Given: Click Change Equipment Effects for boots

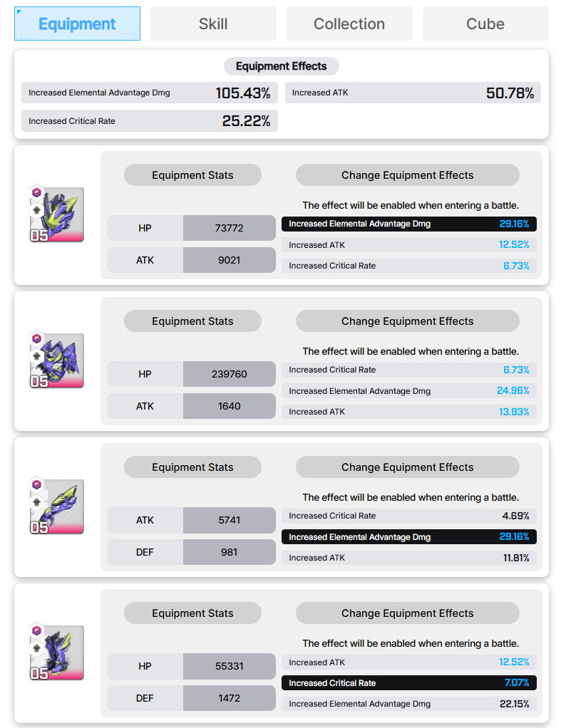Looking at the screenshot, I should pyautogui.click(x=408, y=613).
